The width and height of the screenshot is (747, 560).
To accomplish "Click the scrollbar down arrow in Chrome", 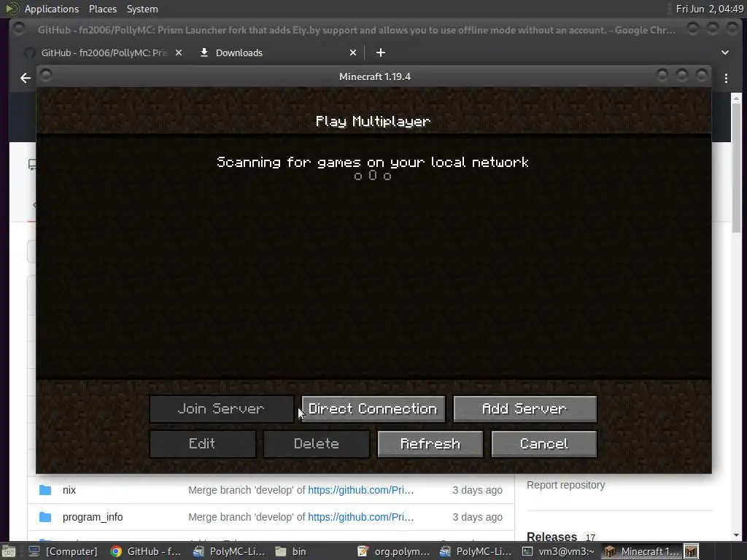I will [737, 535].
